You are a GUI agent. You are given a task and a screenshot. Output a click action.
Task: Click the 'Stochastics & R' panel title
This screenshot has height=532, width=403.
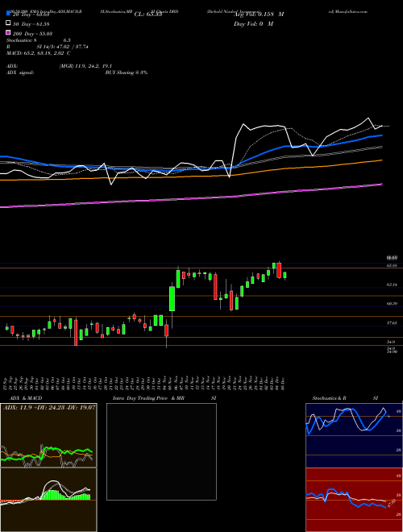click(x=330, y=398)
